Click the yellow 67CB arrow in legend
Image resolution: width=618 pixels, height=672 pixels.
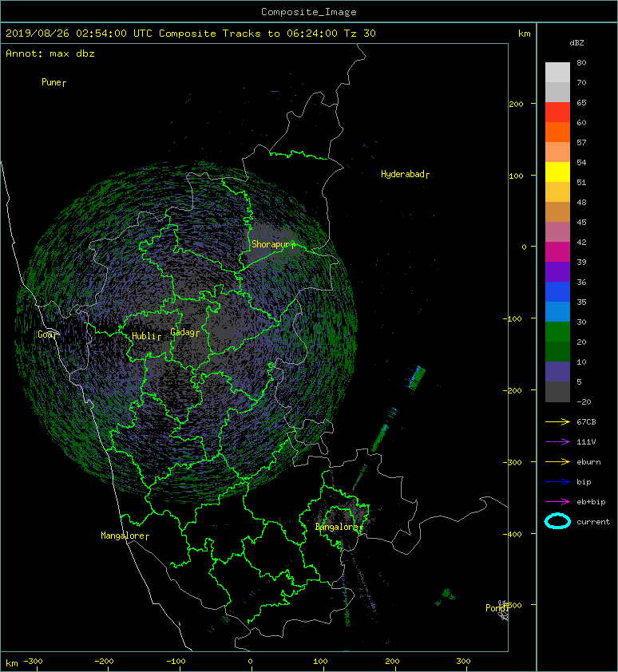[557, 422]
